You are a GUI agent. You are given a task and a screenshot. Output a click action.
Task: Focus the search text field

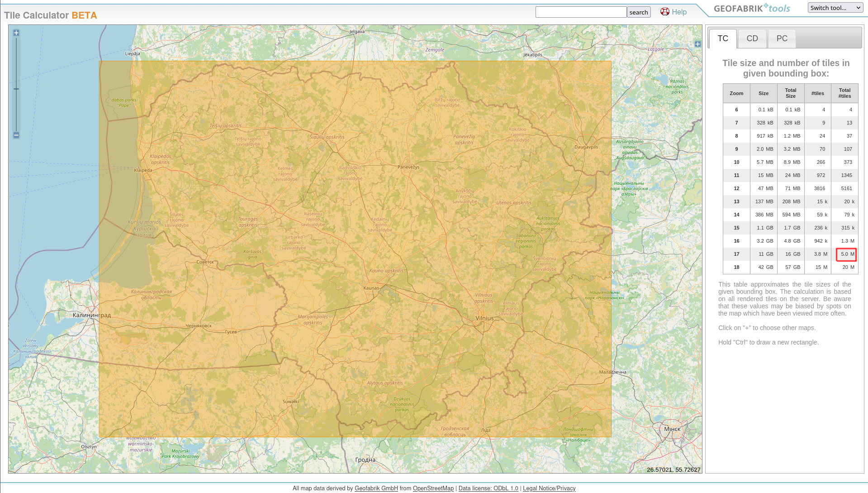pyautogui.click(x=581, y=12)
